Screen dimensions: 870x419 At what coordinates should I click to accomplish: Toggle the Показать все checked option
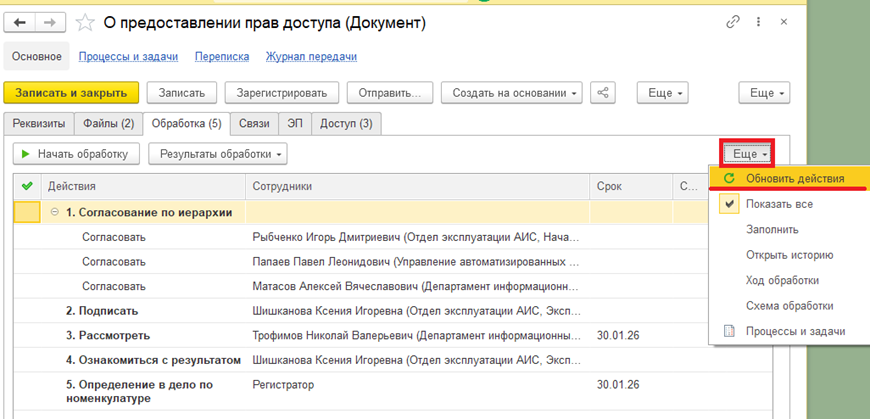click(x=779, y=204)
